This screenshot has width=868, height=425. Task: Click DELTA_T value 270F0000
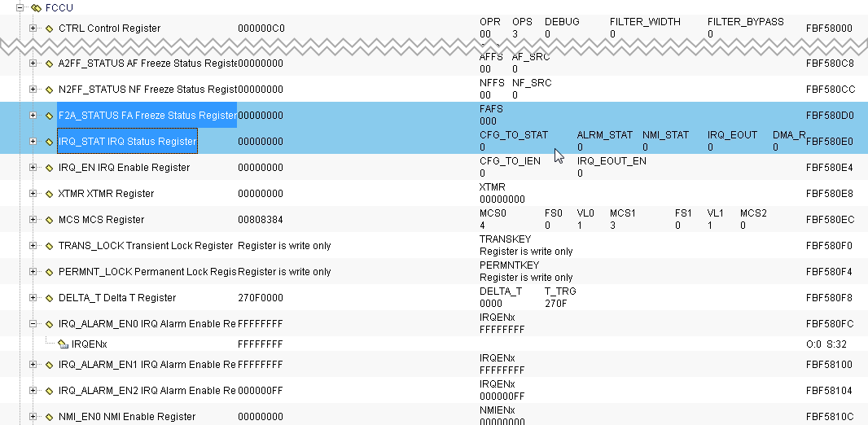click(261, 297)
